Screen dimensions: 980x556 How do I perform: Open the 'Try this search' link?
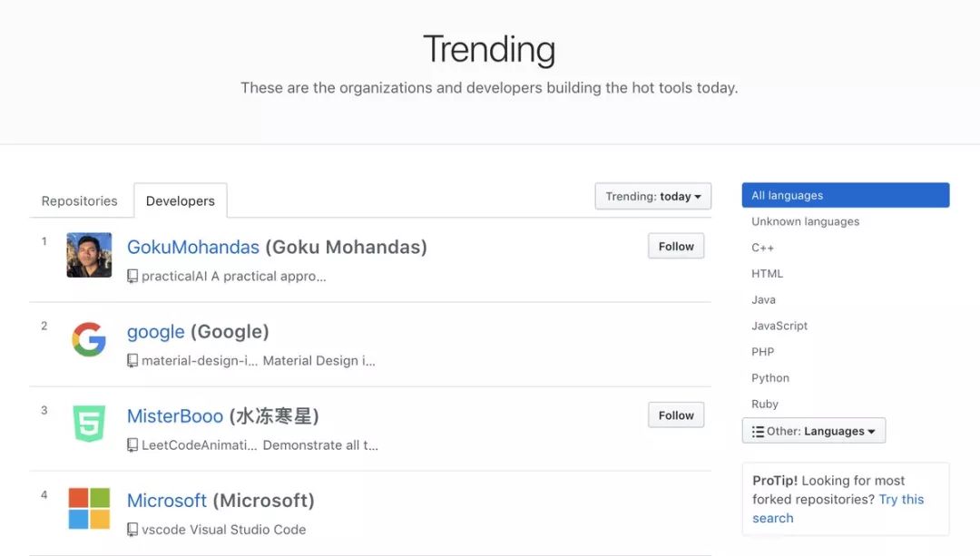901,500
